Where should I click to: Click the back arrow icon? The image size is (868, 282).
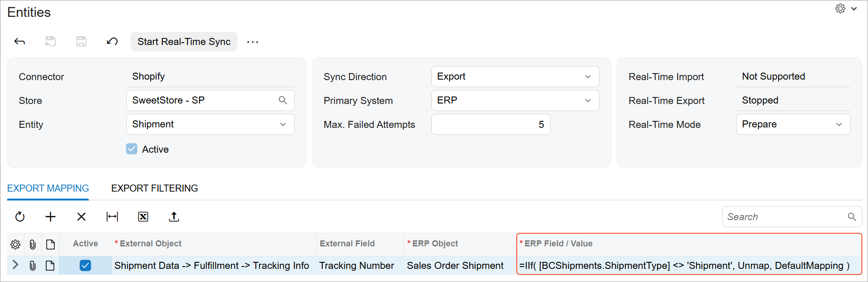20,42
